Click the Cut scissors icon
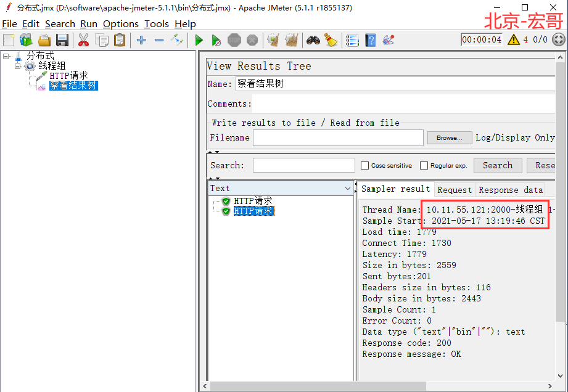Image resolution: width=568 pixels, height=392 pixels. 84,40
